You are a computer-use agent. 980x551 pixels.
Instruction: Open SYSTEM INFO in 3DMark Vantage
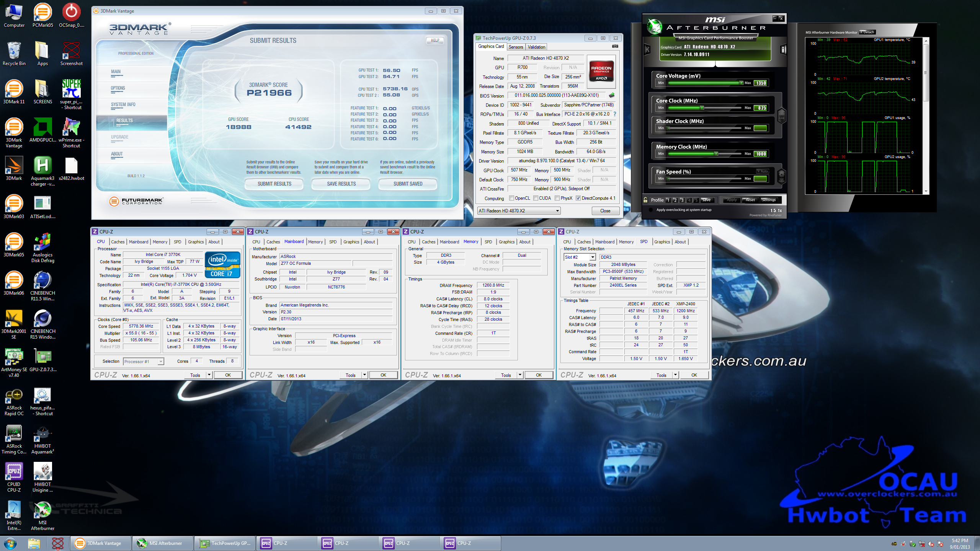pyautogui.click(x=123, y=104)
